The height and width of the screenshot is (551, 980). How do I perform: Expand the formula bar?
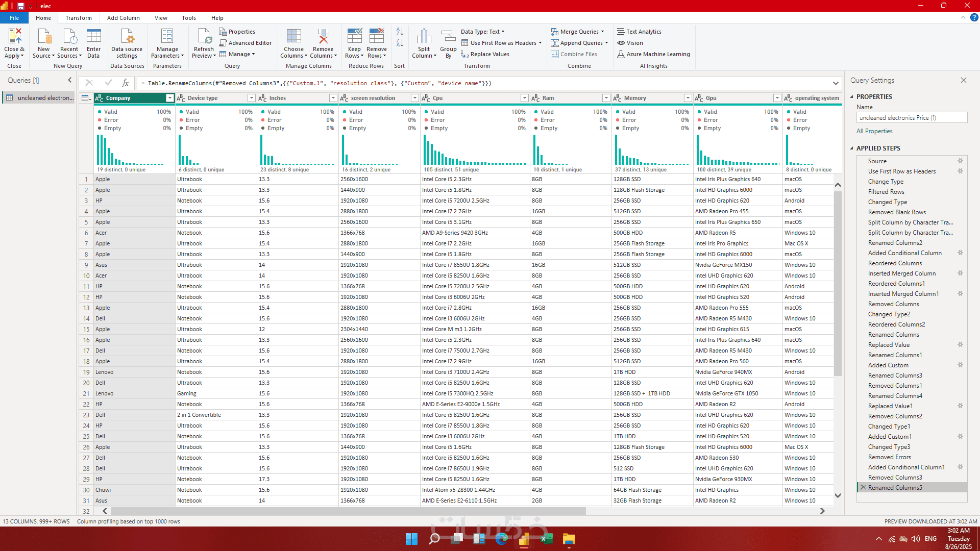pos(836,83)
